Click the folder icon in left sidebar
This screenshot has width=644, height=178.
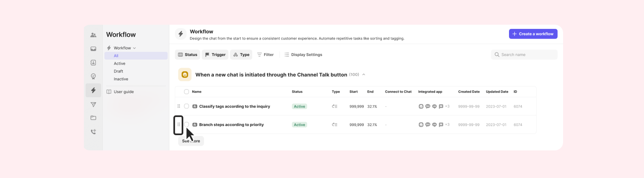pyautogui.click(x=93, y=118)
